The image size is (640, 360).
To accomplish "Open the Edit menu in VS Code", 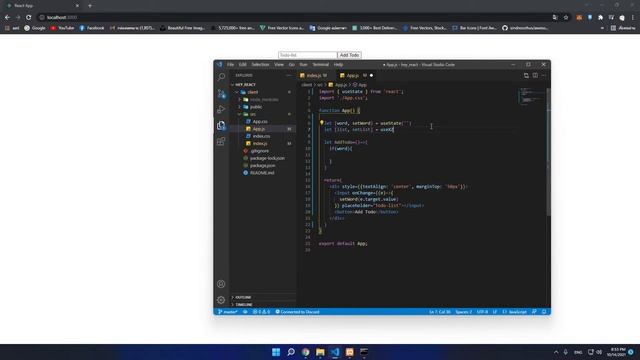I will point(242,64).
